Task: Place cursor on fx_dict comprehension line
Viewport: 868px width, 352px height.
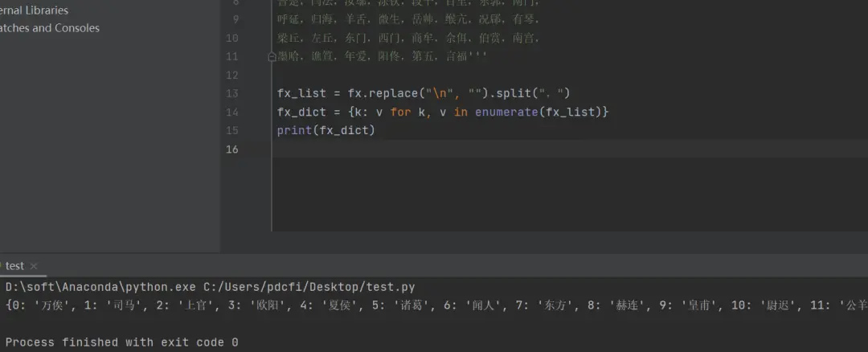Action: tap(443, 113)
